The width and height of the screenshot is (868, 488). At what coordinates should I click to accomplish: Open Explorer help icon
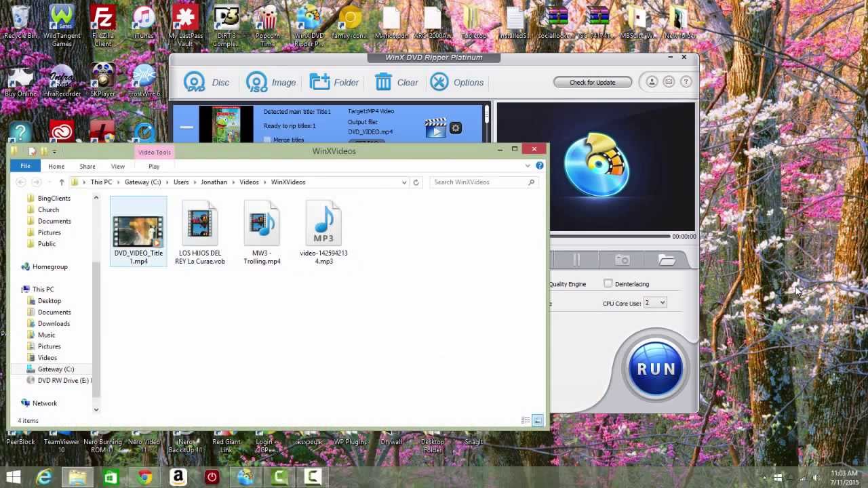point(540,165)
